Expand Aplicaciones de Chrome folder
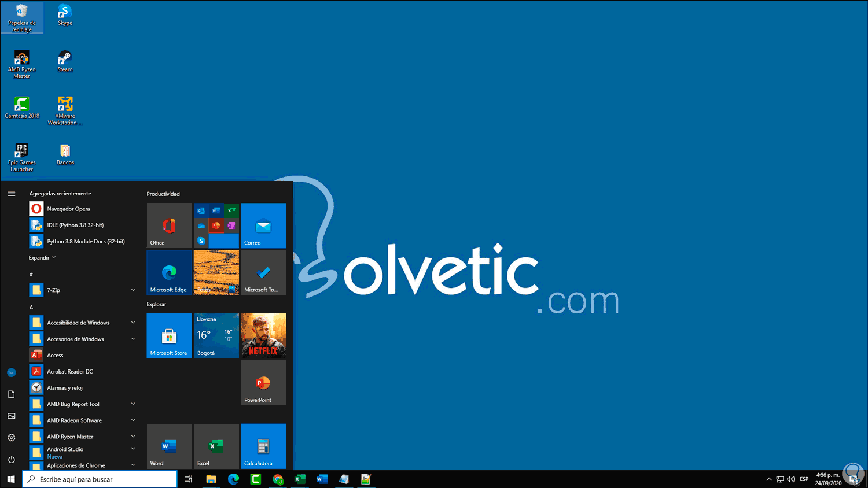Image resolution: width=868 pixels, height=488 pixels. coord(83,465)
